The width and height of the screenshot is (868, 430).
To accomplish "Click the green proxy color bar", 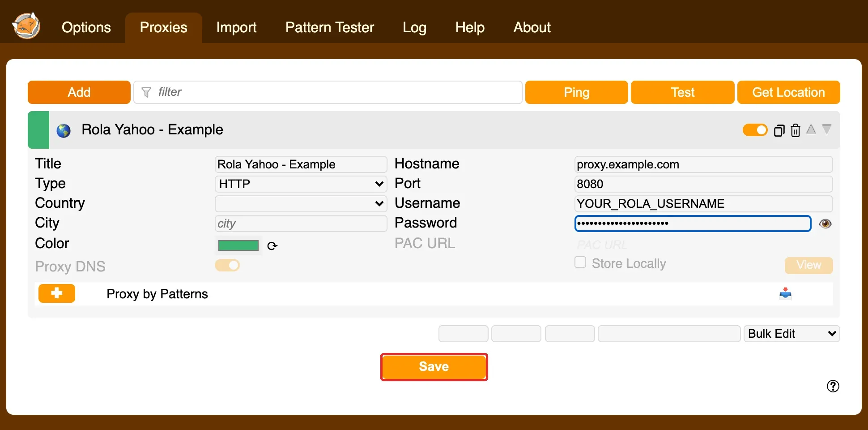I will 38,130.
